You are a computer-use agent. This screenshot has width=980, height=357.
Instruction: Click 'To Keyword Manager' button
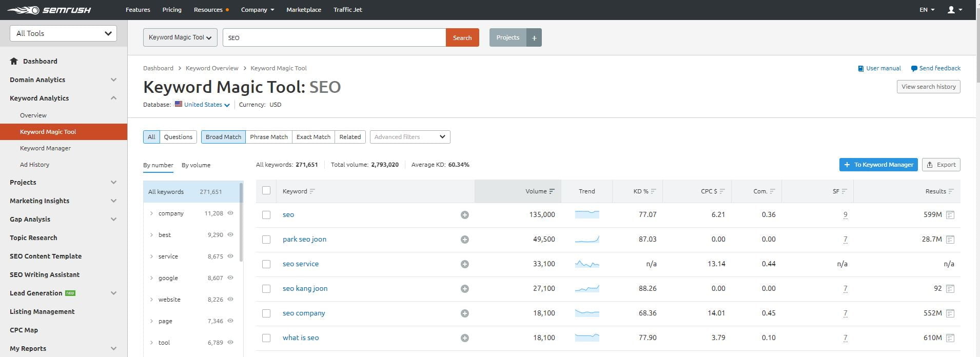pos(878,165)
